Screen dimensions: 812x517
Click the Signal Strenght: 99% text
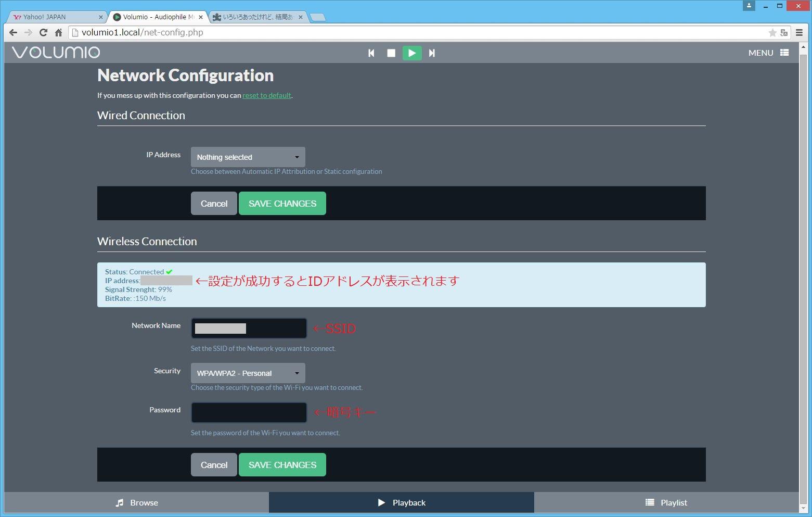click(138, 289)
